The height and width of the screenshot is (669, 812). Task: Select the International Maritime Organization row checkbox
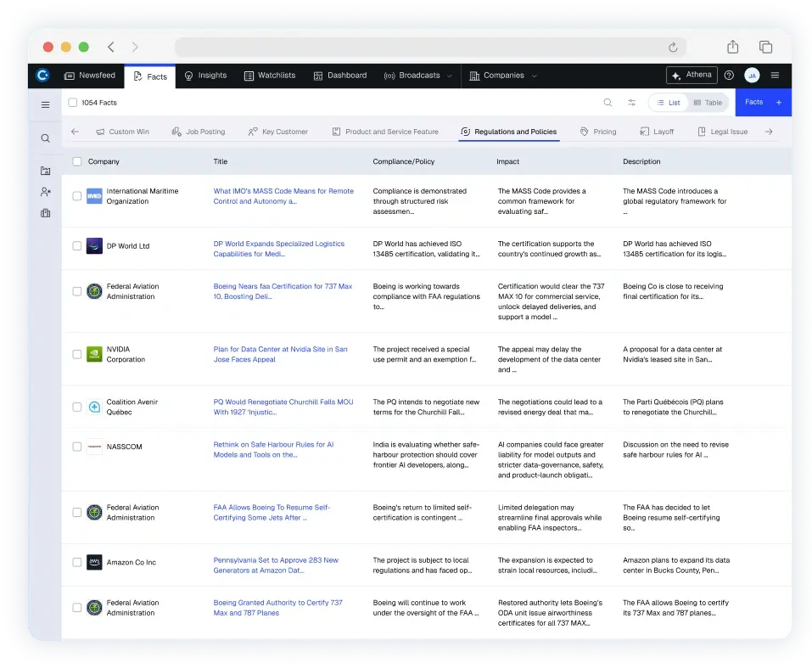(76, 196)
